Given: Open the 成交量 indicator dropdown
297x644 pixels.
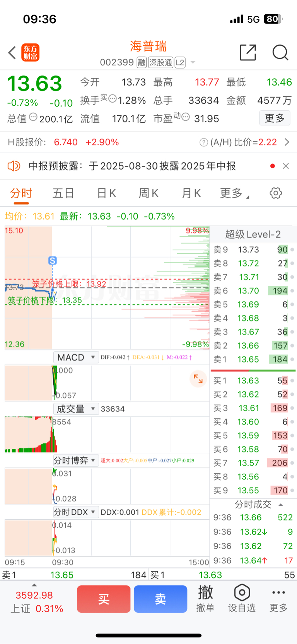Looking at the screenshot, I should tap(76, 409).
